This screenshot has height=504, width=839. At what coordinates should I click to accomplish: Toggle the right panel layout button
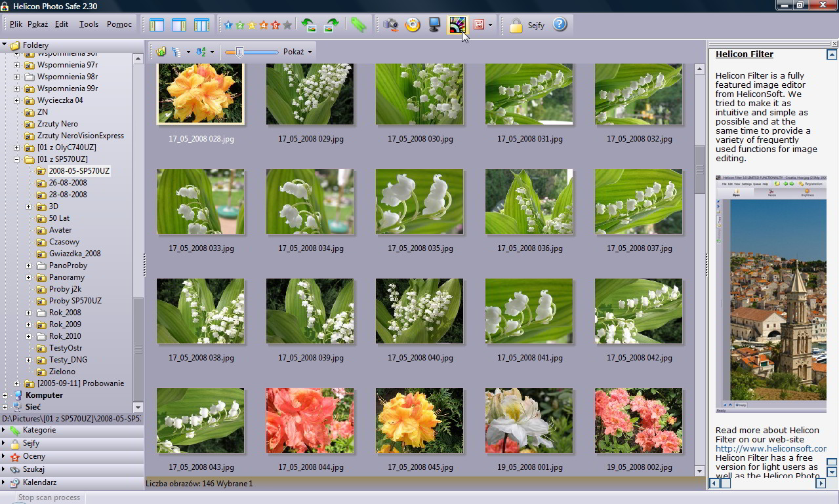(x=179, y=25)
